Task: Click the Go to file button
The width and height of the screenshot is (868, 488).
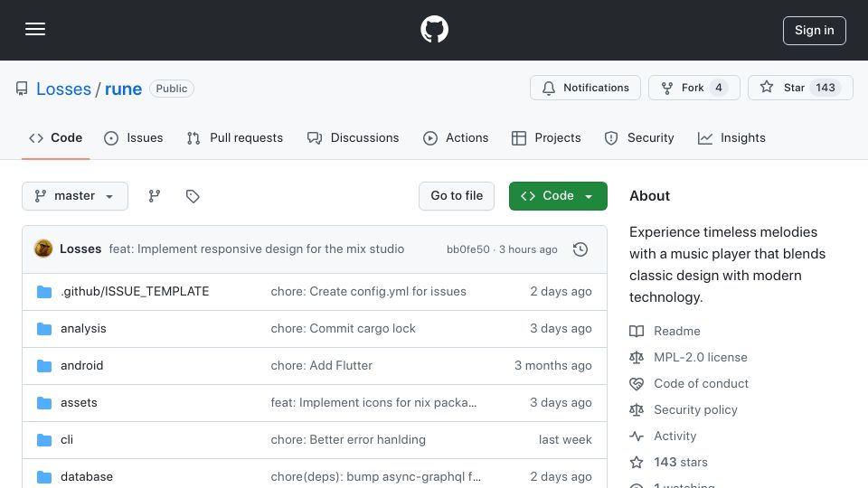Action: [456, 196]
